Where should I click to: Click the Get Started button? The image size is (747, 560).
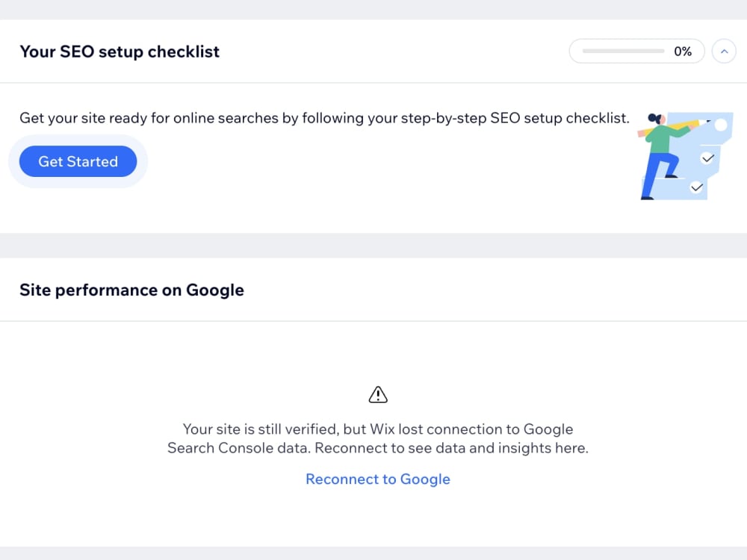coord(78,161)
